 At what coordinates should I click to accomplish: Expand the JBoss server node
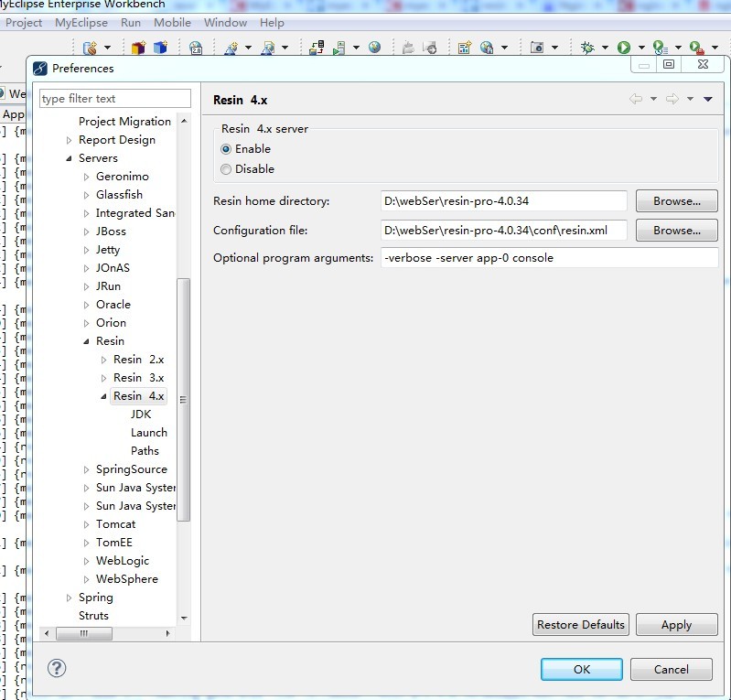[86, 232]
